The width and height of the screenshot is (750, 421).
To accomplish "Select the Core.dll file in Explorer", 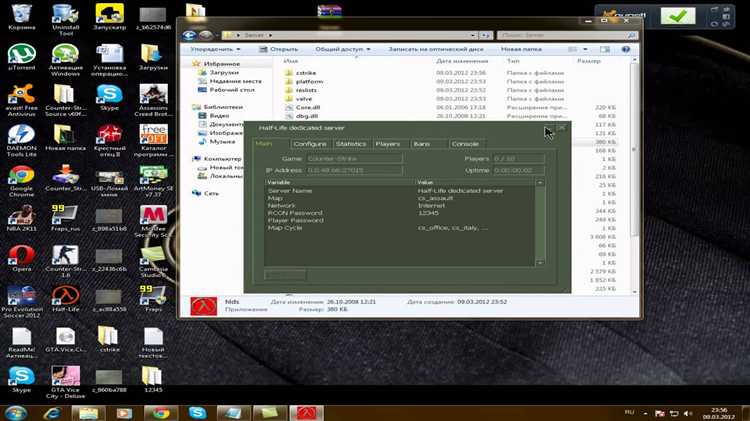I will click(x=308, y=108).
